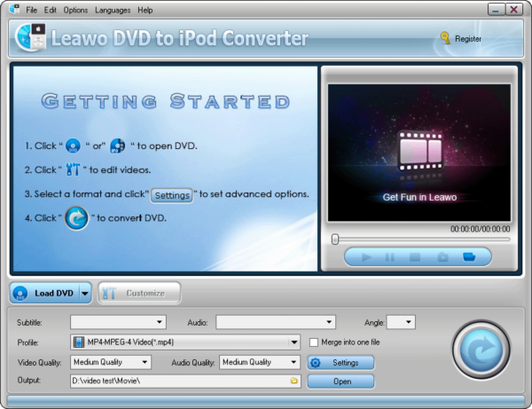
Task: Open the Subtitle dropdown
Action: (x=160, y=323)
